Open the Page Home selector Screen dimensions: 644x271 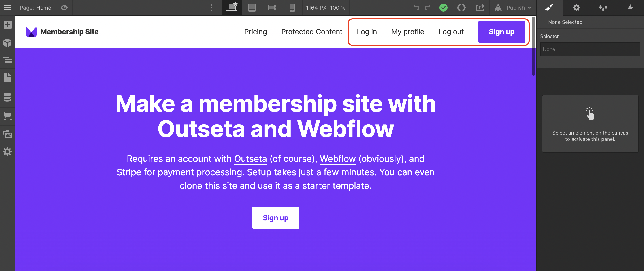35,8
